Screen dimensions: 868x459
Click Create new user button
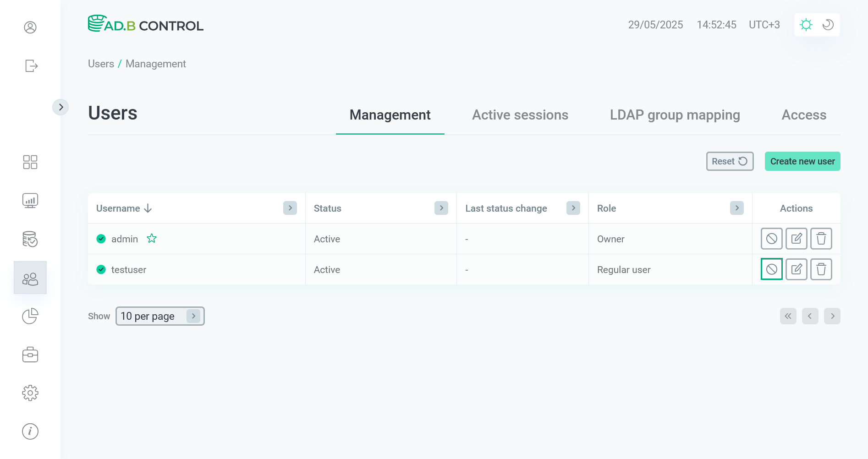(802, 161)
